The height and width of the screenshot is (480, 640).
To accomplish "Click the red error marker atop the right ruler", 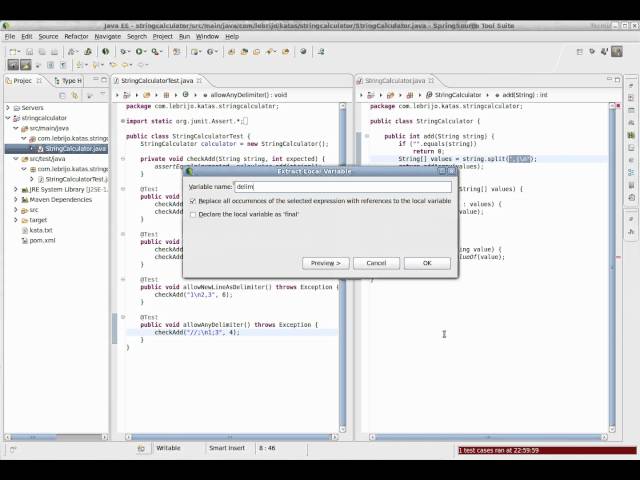I will [618, 106].
